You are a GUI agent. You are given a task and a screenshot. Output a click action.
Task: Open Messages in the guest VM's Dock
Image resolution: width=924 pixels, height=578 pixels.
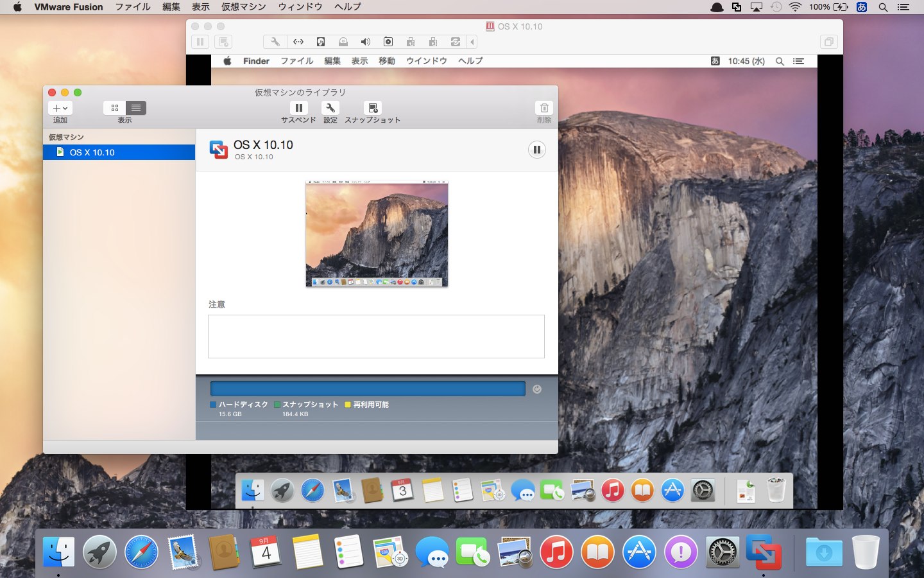[x=523, y=491]
